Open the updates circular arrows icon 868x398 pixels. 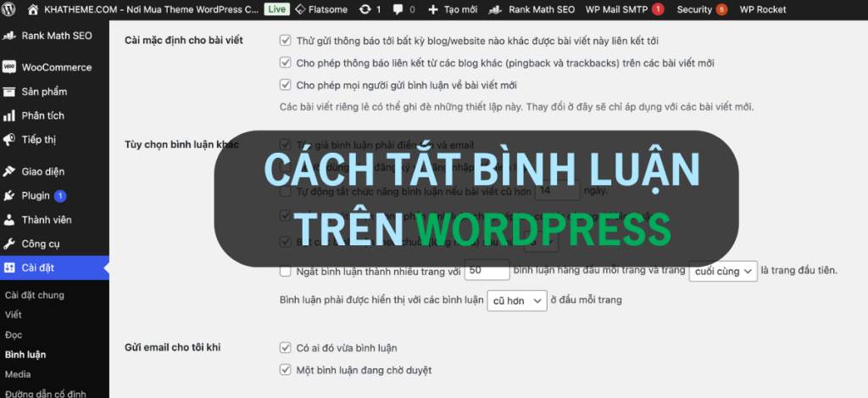pyautogui.click(x=365, y=8)
